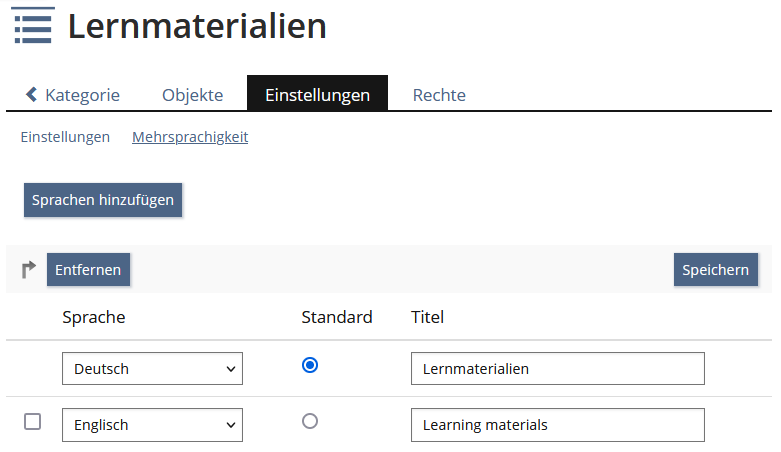Viewport: 781px width, 452px height.
Task: Click the Lernmaterialien page heading
Action: (x=197, y=26)
